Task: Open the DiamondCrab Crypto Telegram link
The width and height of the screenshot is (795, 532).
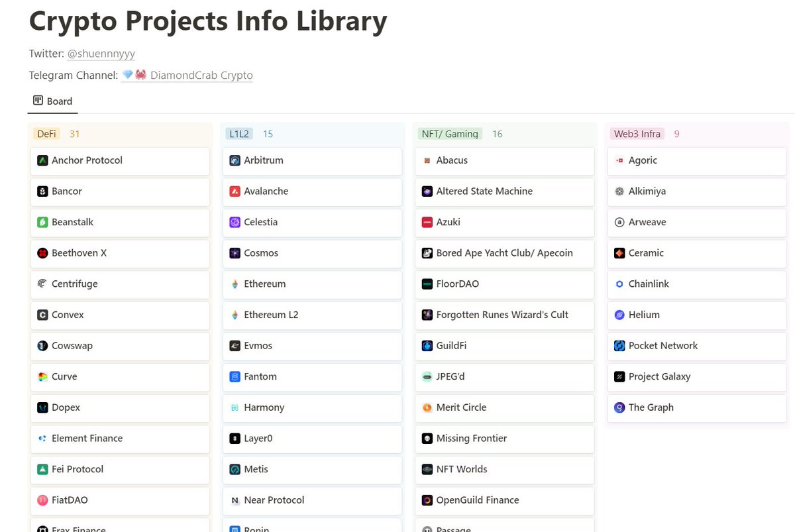Action: 187,75
